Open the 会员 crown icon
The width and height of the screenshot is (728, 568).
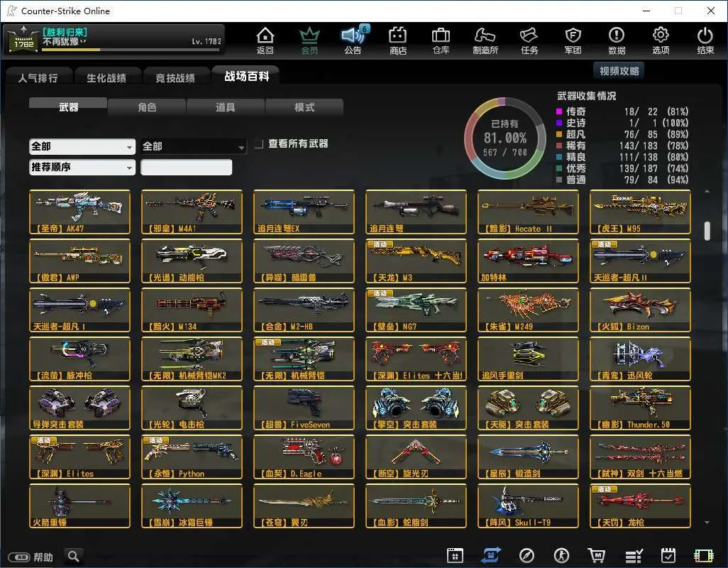coord(309,40)
